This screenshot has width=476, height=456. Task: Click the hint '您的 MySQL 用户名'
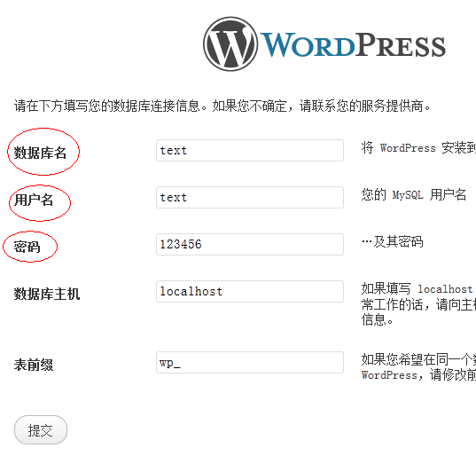tap(414, 194)
